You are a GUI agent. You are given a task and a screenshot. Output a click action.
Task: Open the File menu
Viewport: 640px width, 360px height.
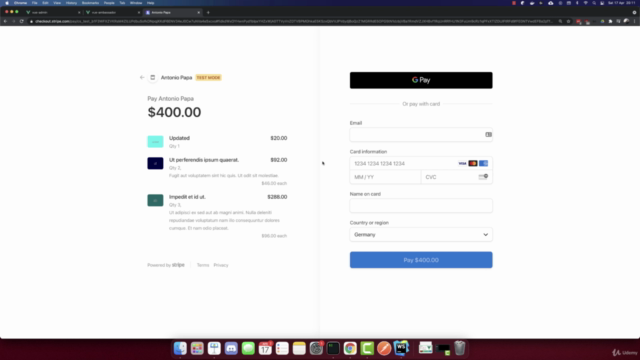[35, 3]
